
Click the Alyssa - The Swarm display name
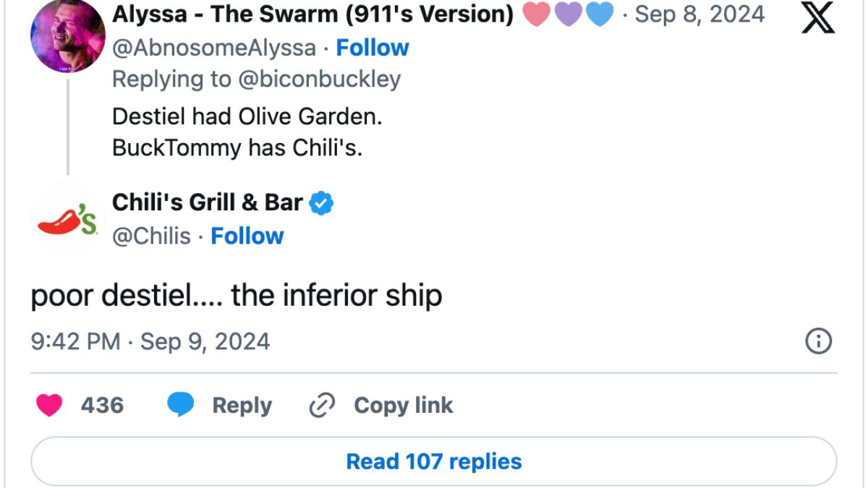pos(312,14)
